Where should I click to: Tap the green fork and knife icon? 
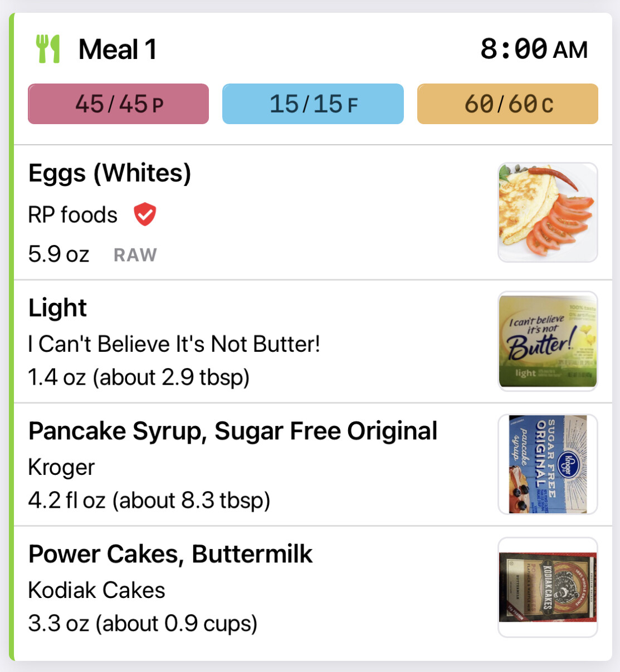[48, 49]
